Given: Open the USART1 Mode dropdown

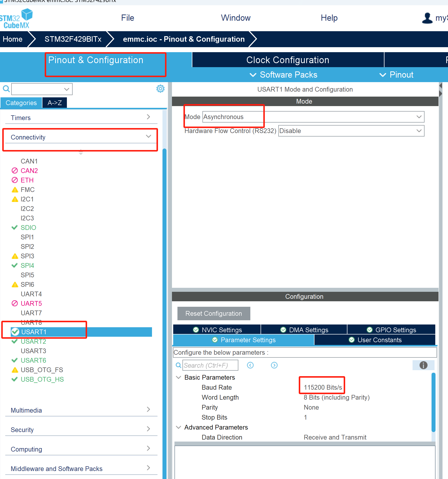Looking at the screenshot, I should 313,117.
